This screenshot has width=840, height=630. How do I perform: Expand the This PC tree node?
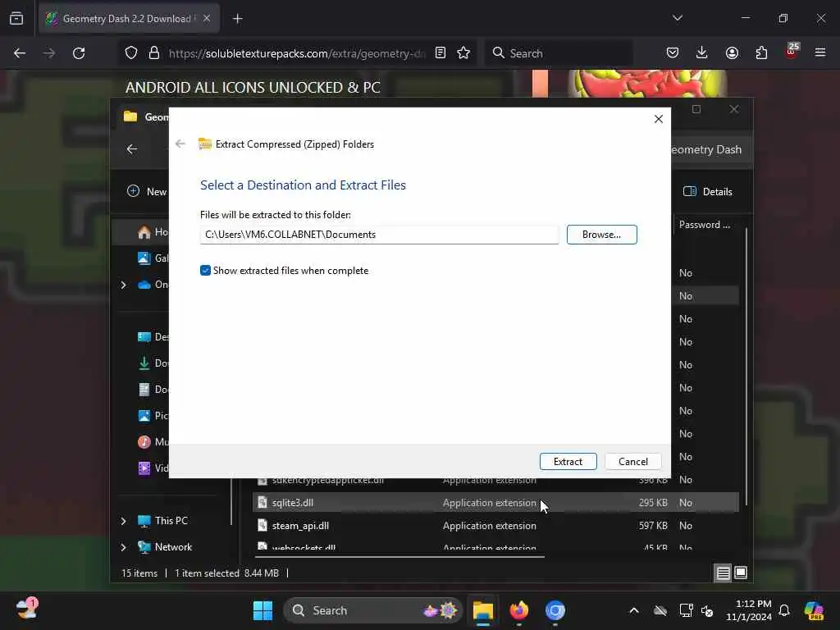(x=123, y=521)
